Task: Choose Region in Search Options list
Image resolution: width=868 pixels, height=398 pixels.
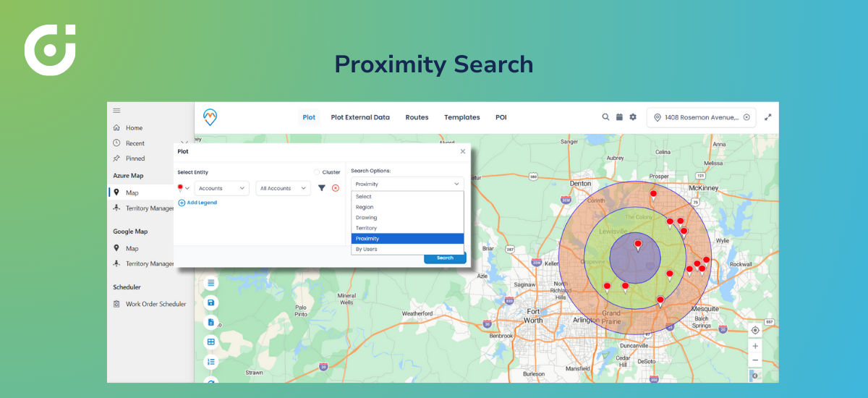Action: coord(407,207)
